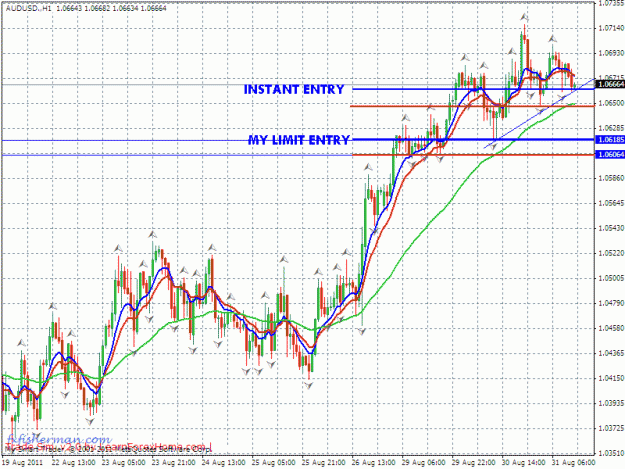
Task: Click price axis value 1.06500
Action: pos(611,103)
